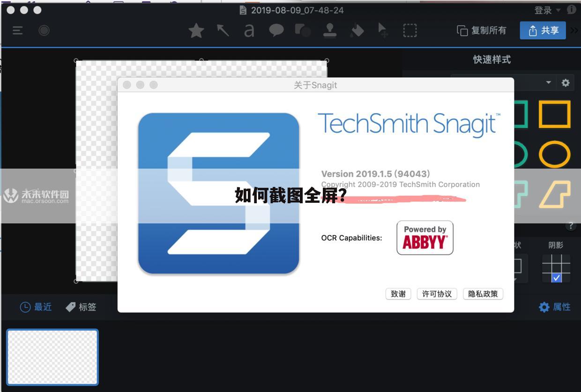Choose the orange ellipse quick style
This screenshot has width=581, height=392.
point(554,155)
